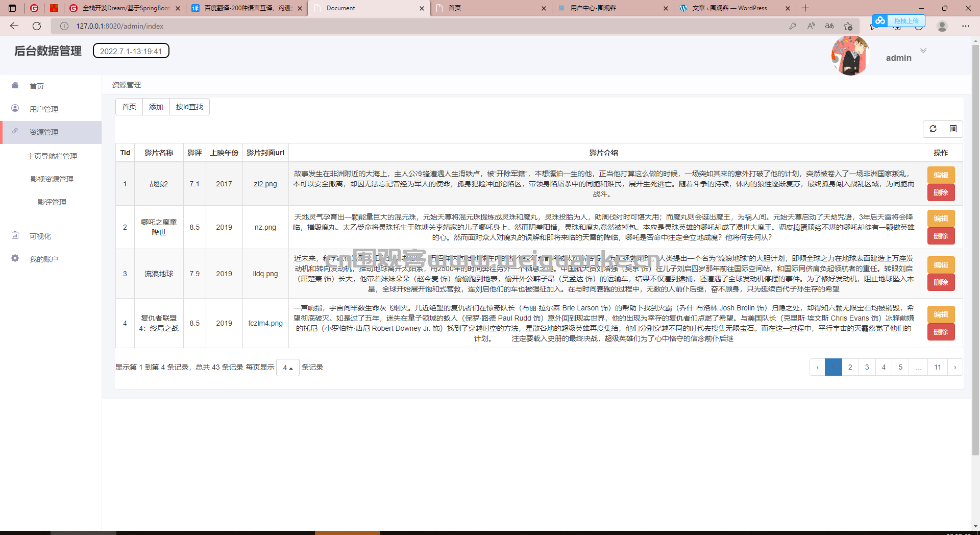Open the rows-per-page dropdown showing 4
This screenshot has width=980, height=535.
pos(288,368)
